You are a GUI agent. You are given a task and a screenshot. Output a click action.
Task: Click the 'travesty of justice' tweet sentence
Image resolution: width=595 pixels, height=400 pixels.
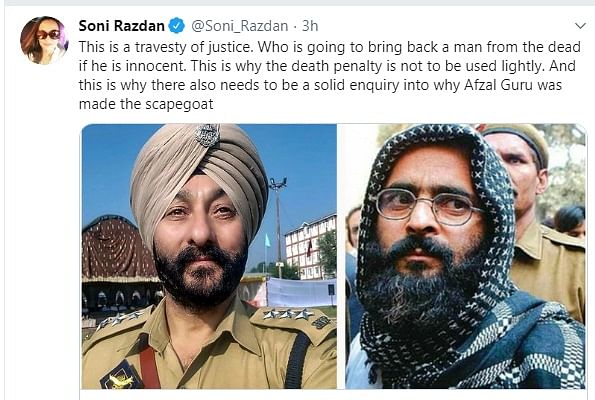click(x=165, y=47)
